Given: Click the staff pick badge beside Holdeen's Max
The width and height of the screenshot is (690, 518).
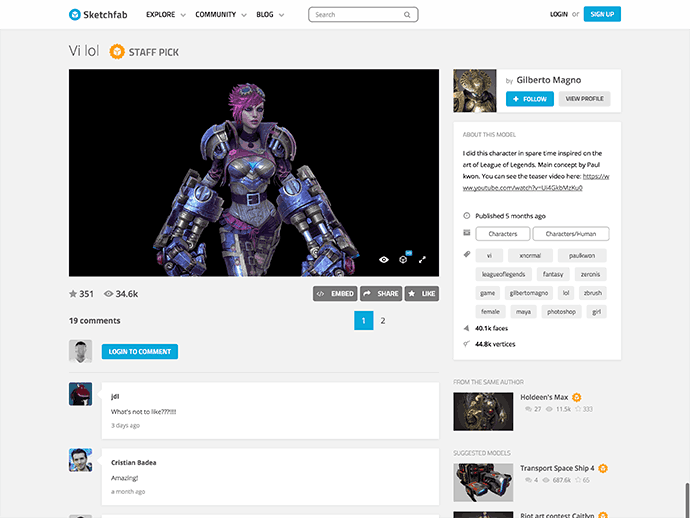Looking at the screenshot, I should 576,397.
